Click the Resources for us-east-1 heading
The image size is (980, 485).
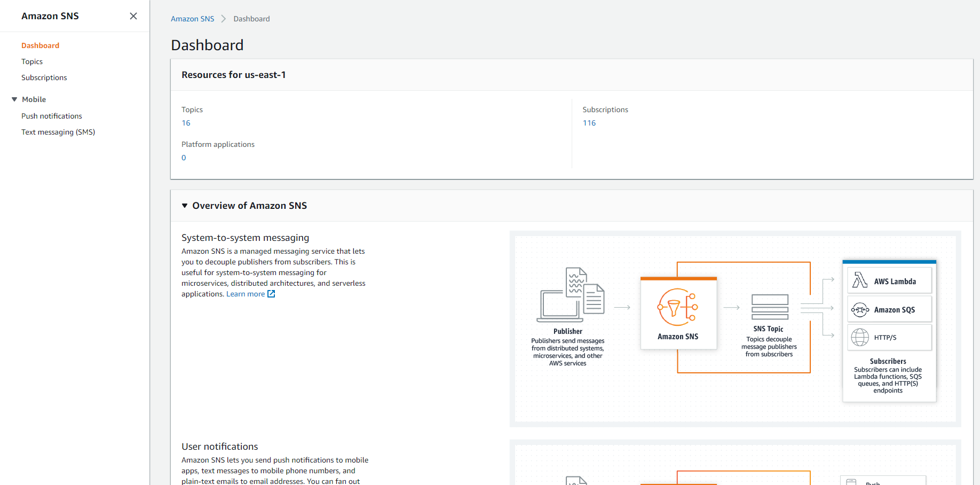[233, 75]
